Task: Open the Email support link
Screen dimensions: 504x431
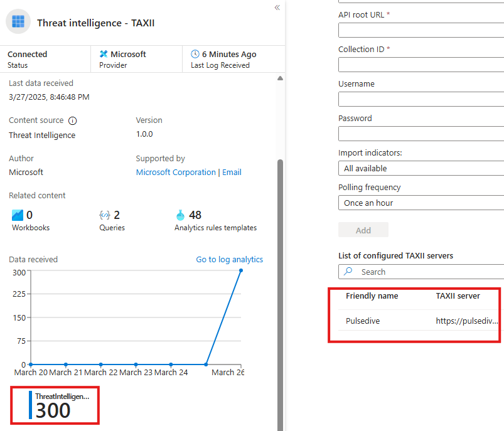Action: coord(232,173)
